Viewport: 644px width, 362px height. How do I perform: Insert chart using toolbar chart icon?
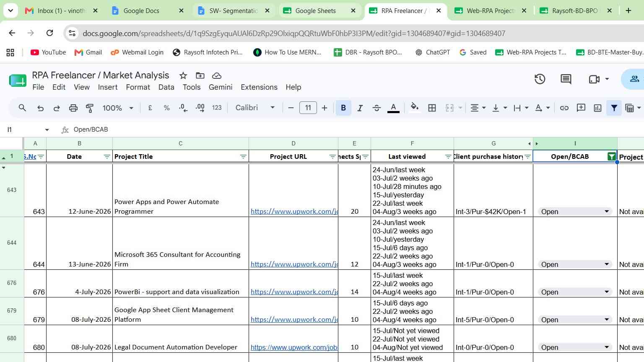597,108
